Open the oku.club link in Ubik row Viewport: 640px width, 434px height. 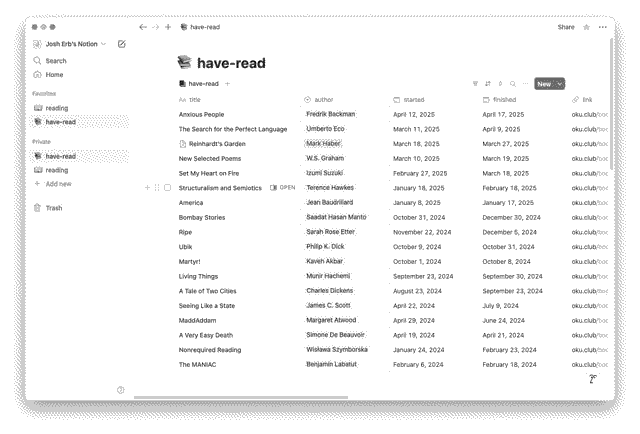point(589,247)
